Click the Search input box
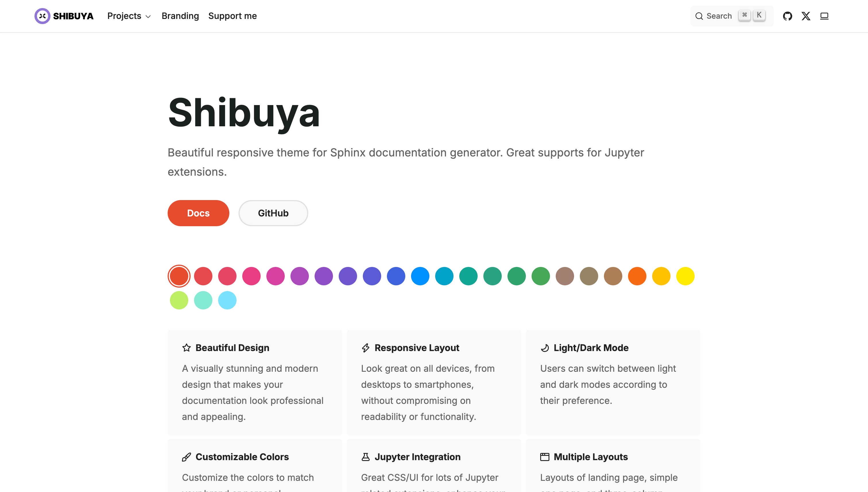 pos(731,16)
